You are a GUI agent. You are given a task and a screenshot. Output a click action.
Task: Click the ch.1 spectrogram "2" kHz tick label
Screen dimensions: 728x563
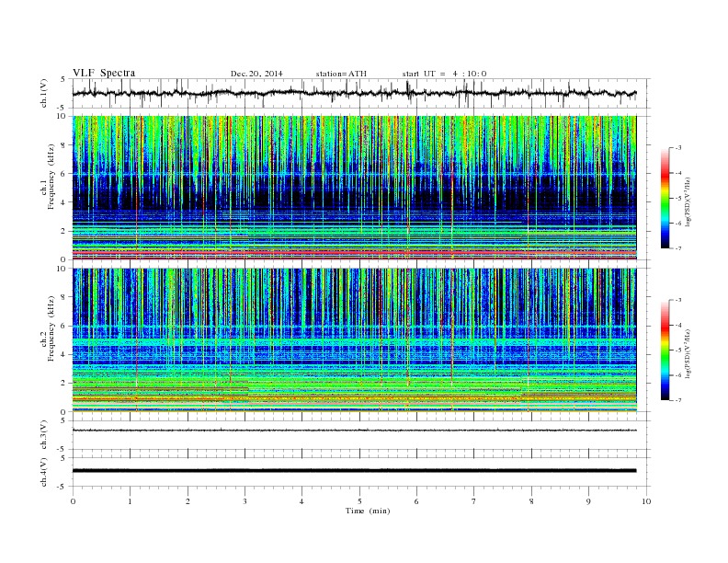[x=63, y=231]
